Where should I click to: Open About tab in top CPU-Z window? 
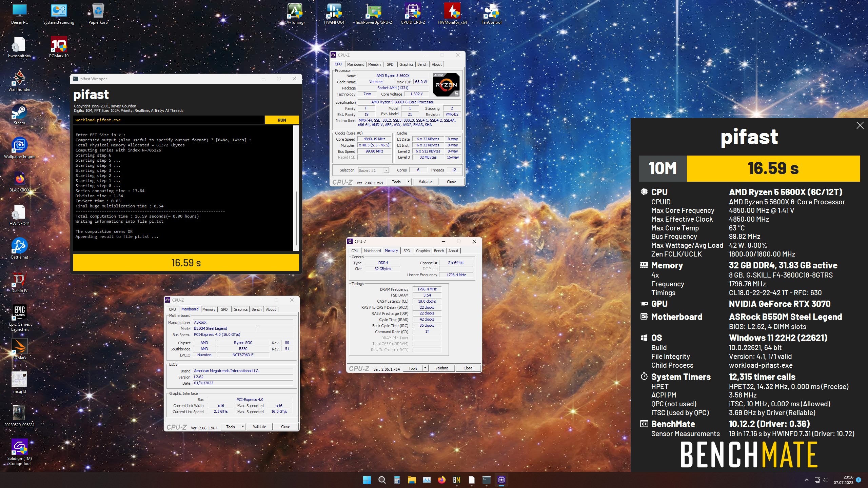(x=437, y=64)
